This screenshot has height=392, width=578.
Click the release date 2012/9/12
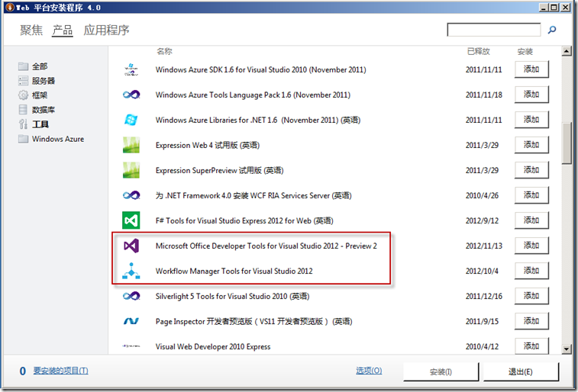click(482, 221)
